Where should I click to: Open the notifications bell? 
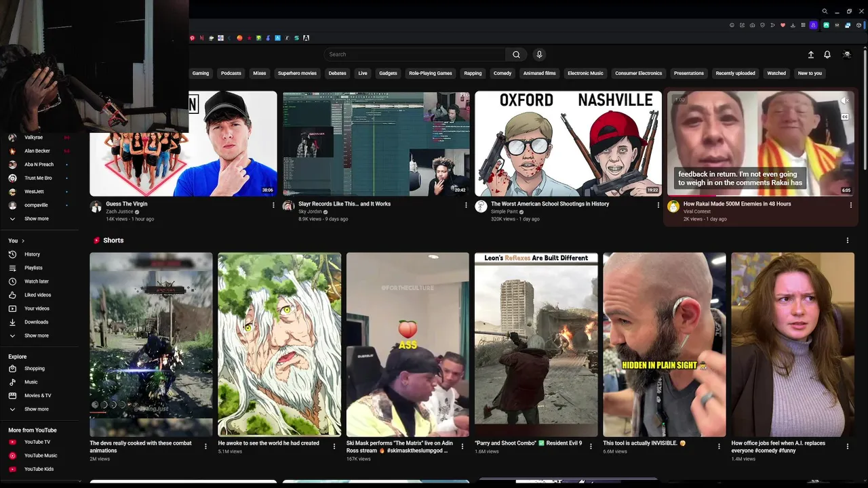pos(827,54)
